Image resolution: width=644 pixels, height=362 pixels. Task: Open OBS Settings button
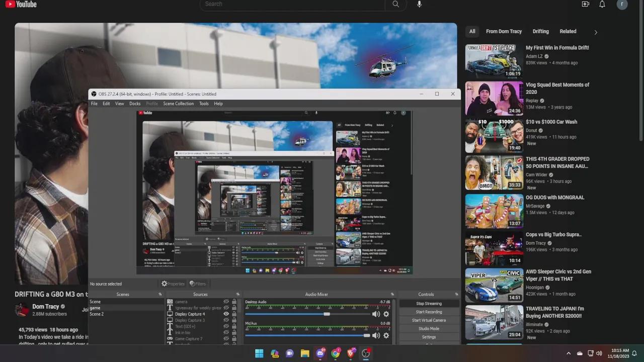pyautogui.click(x=429, y=337)
